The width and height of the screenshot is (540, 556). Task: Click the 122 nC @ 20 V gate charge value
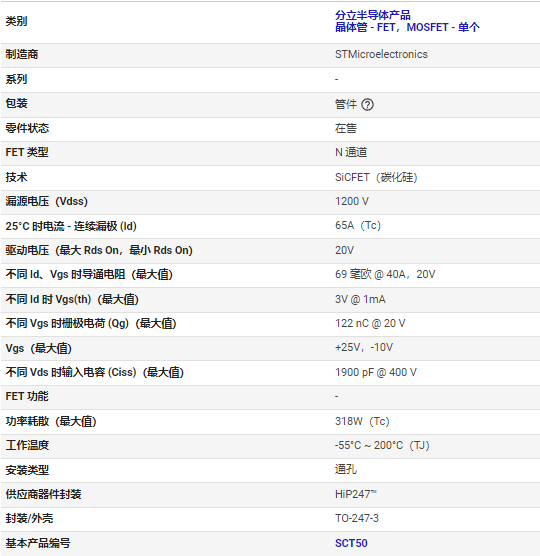pyautogui.click(x=370, y=323)
